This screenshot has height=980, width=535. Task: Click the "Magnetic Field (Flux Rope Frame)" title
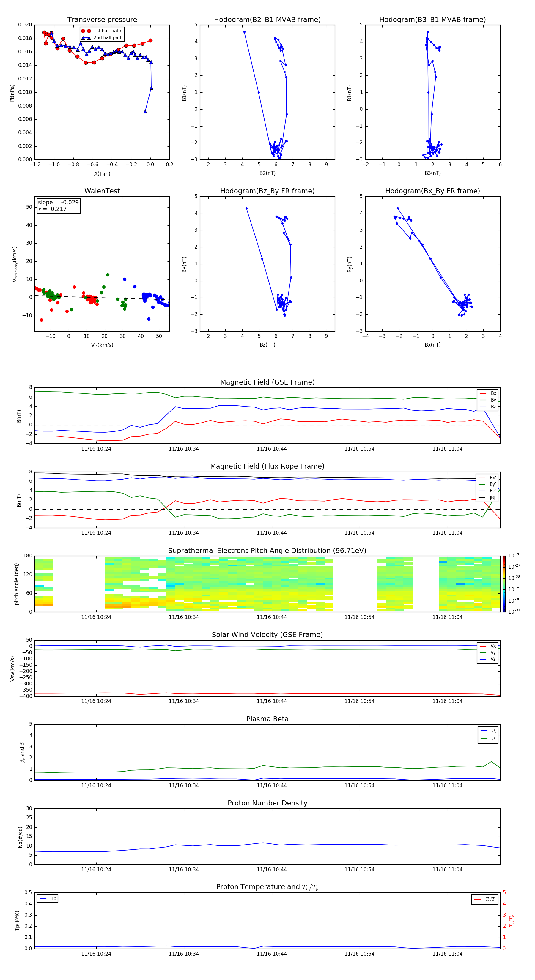pos(267,467)
